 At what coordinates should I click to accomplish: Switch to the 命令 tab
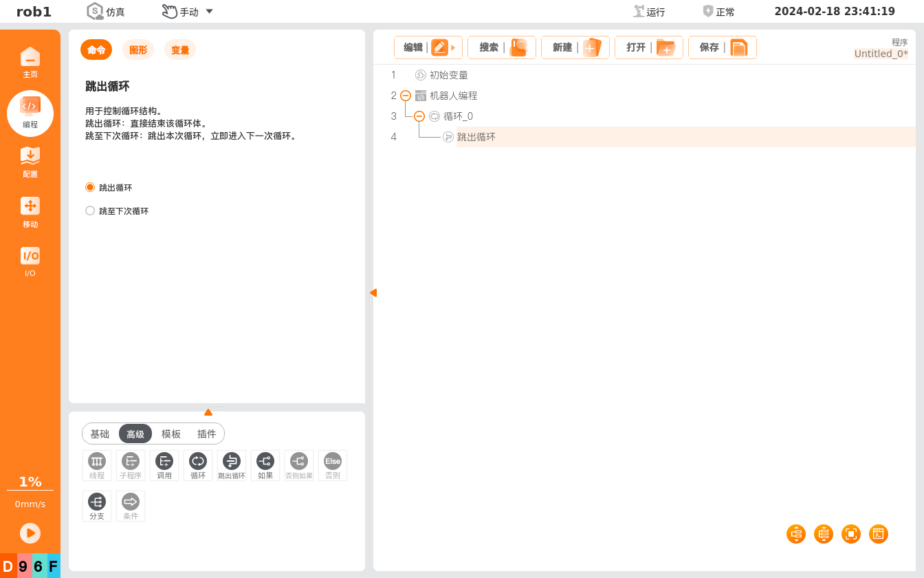[96, 50]
